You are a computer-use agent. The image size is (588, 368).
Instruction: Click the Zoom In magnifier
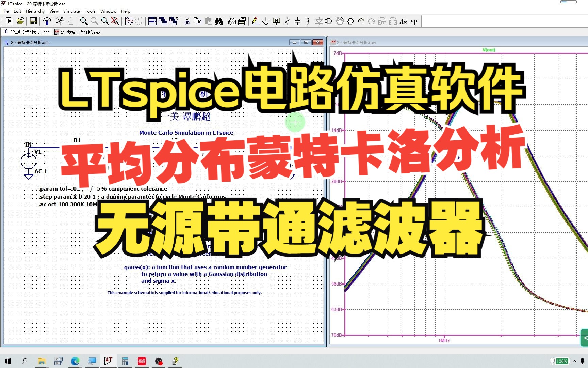(84, 21)
